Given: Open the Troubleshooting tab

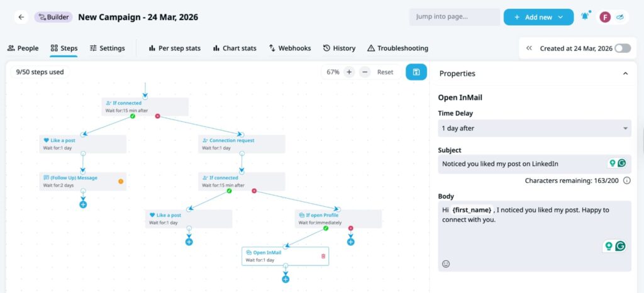Looking at the screenshot, I should pyautogui.click(x=397, y=48).
